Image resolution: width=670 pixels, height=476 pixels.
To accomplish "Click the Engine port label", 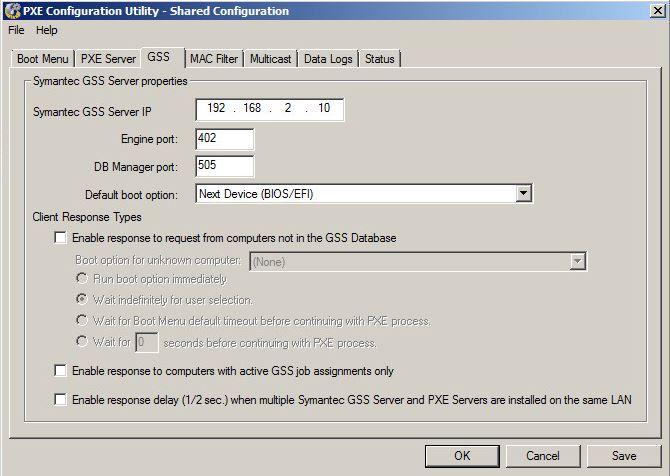I will click(x=150, y=139).
